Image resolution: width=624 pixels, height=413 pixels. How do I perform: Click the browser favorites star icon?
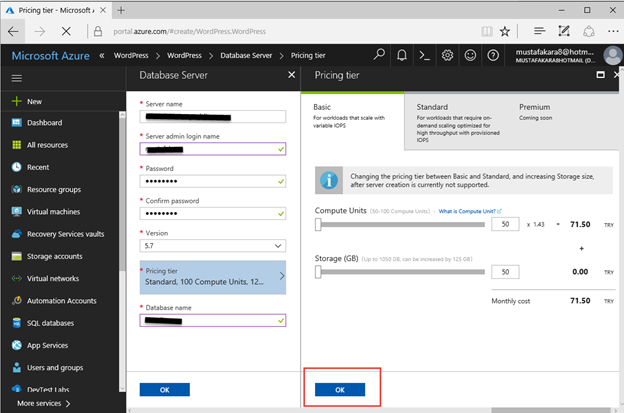505,31
